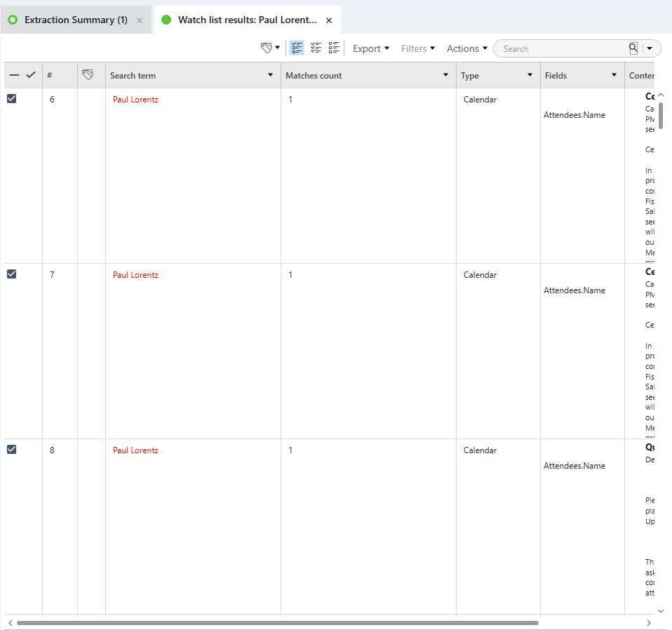Click the dash deselect icon in the header
Image resolution: width=672 pixels, height=630 pixels.
(14, 75)
